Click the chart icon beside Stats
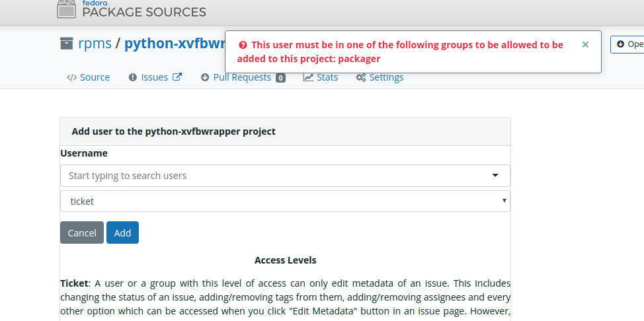644x321 pixels. tap(308, 77)
